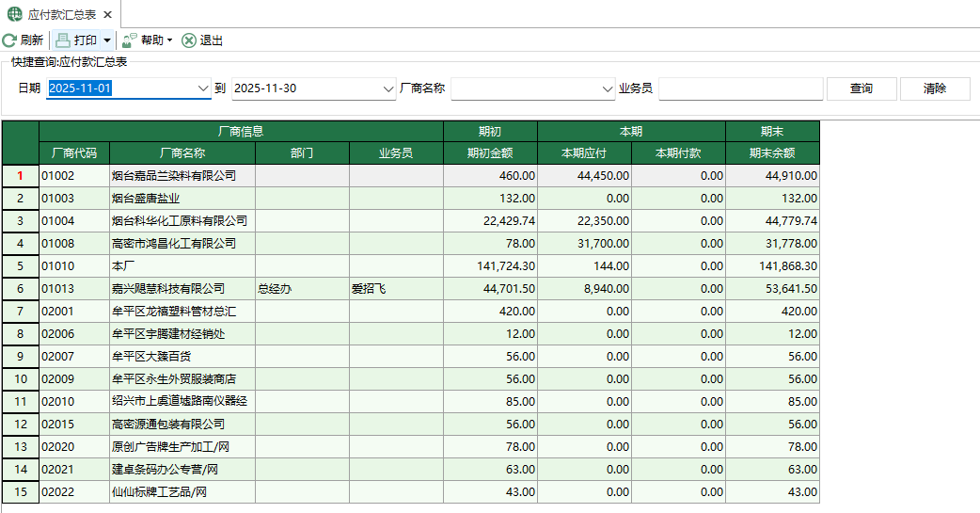This screenshot has height=513, width=980.
Task: Select the 本厂 vendor name cell
Action: click(182, 266)
